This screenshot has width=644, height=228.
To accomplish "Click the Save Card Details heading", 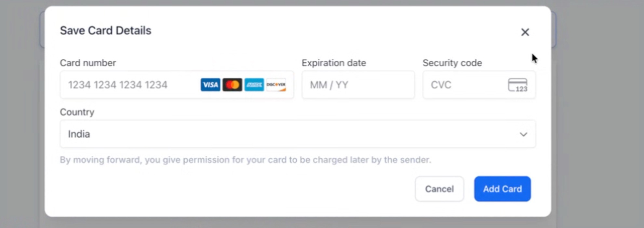I will [106, 31].
